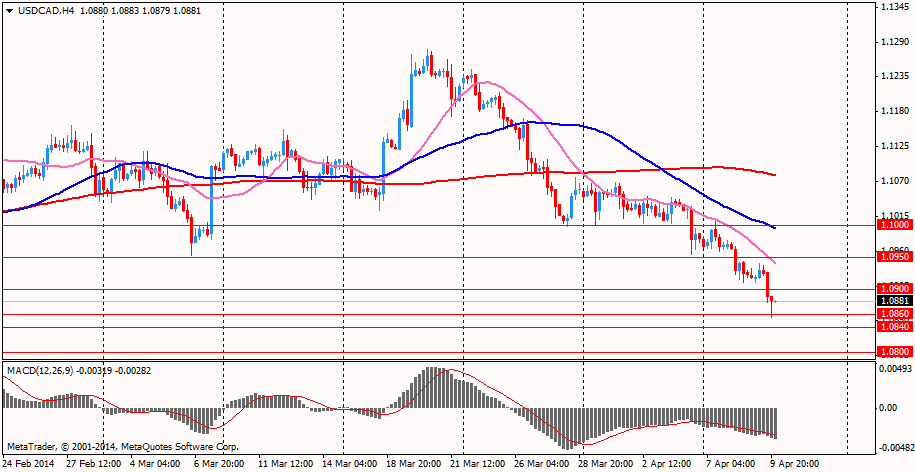915x472 pixels.
Task: Select the red 1.0860 price level label
Action: coord(893,314)
